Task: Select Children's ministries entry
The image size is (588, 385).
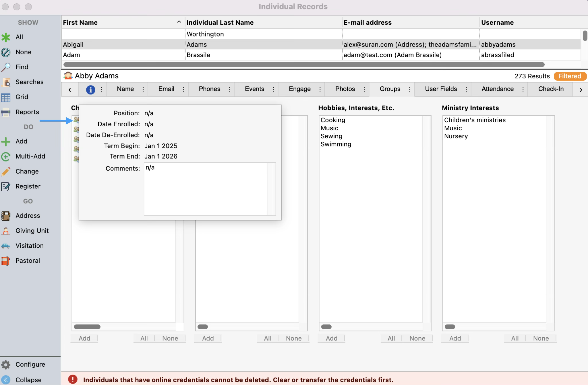Action: click(475, 120)
